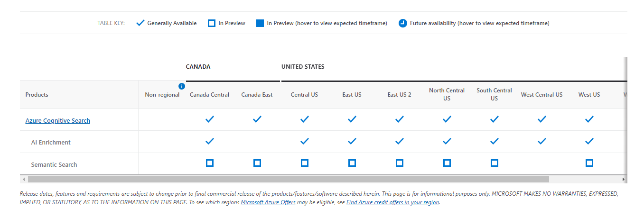Click the horizontal scrollbar thumb
Viewport: 644px width, 208px height.
pyautogui.click(x=289, y=180)
